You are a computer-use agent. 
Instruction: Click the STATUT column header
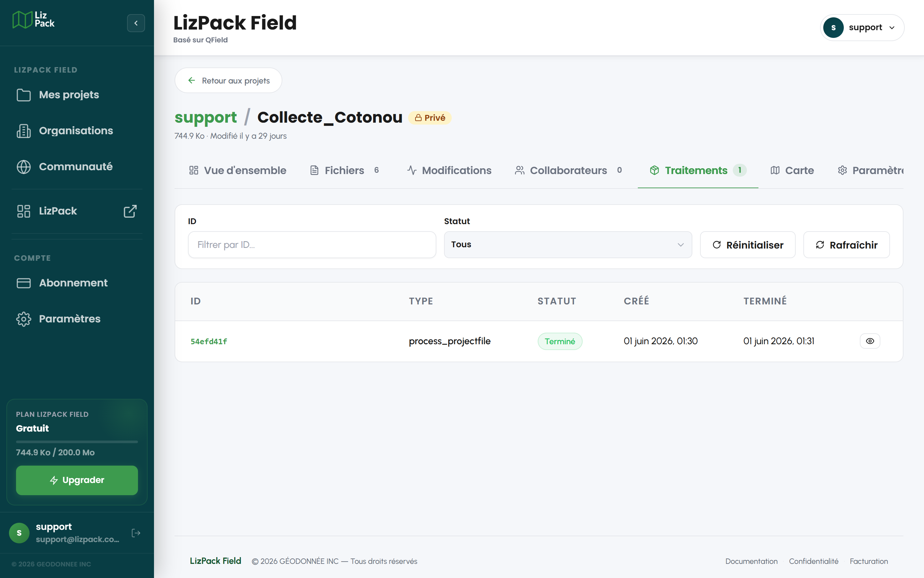pos(557,301)
